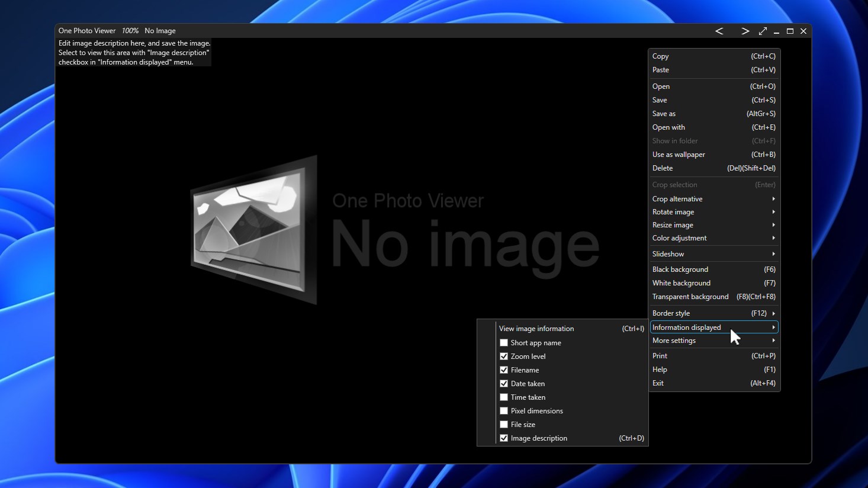Viewport: 868px width, 488px height.
Task: Click the fullscreen expand icon
Action: 763,31
